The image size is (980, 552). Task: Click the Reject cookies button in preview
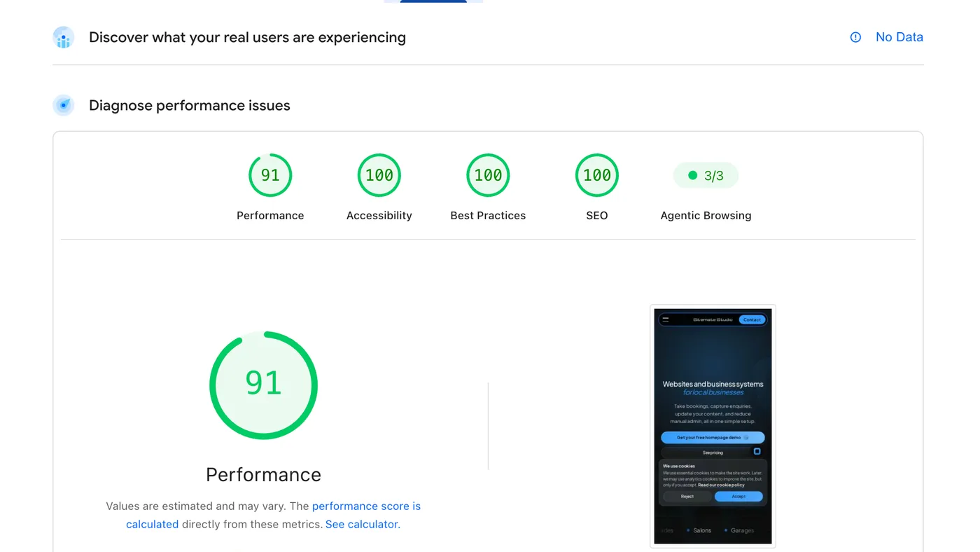coord(687,496)
